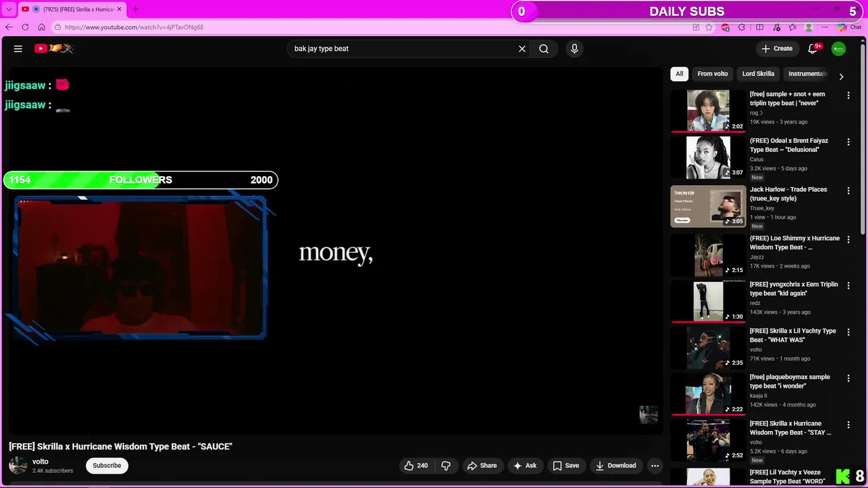Image resolution: width=868 pixels, height=488 pixels.
Task: Select the From volto chip
Action: pyautogui.click(x=713, y=74)
